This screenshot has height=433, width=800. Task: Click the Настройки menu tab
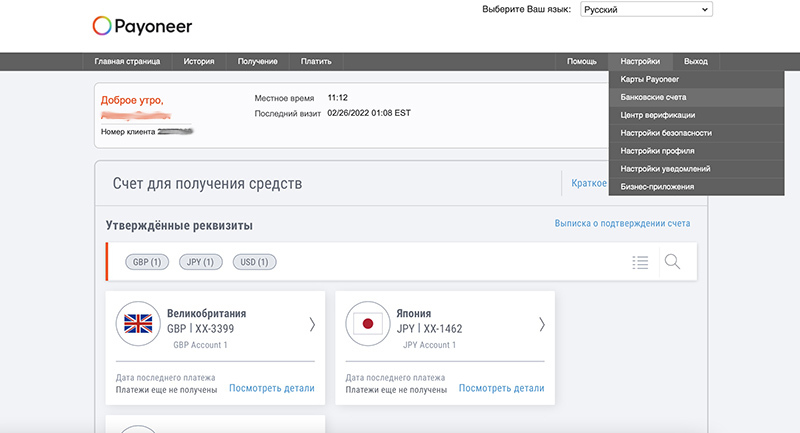pyautogui.click(x=640, y=61)
